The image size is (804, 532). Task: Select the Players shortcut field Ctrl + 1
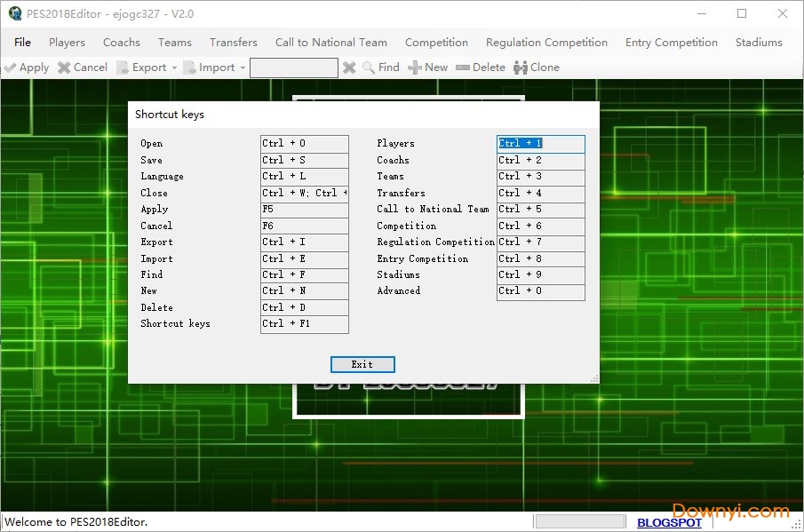pos(540,143)
